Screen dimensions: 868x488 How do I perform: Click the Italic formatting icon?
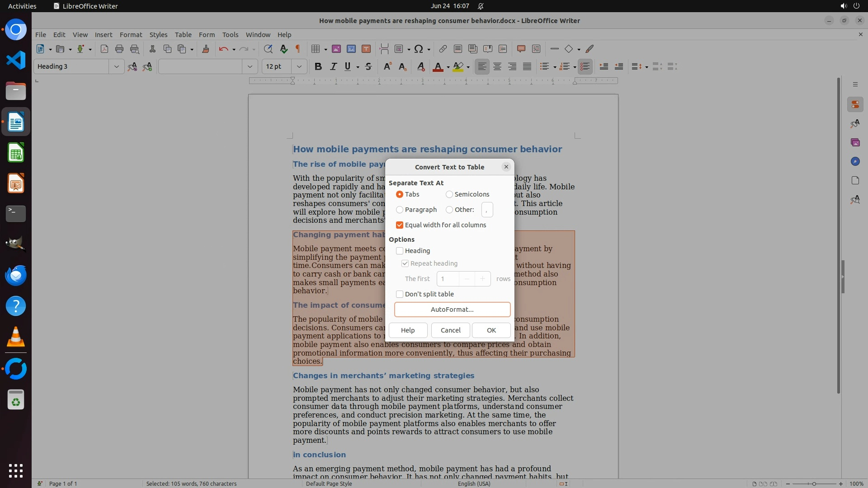(x=333, y=66)
